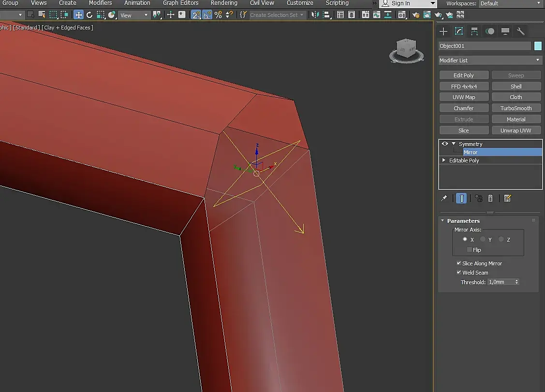
Task: Open Select by Name tool
Action: click(42, 15)
